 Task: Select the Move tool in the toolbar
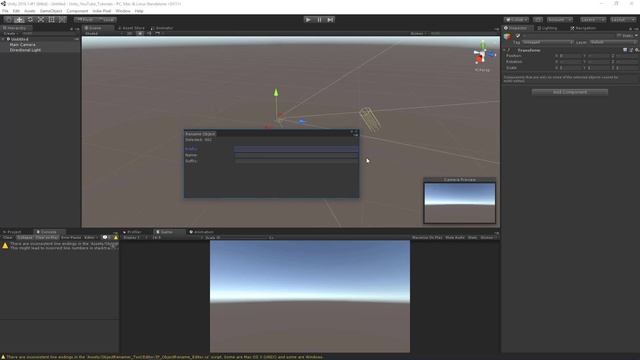coord(19,20)
